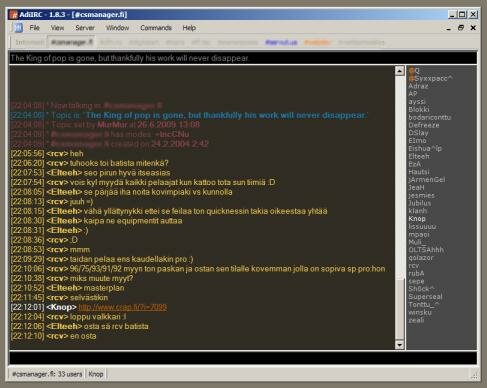
Task: Select Syxxpacc^ in the nick list
Action: 431,79
